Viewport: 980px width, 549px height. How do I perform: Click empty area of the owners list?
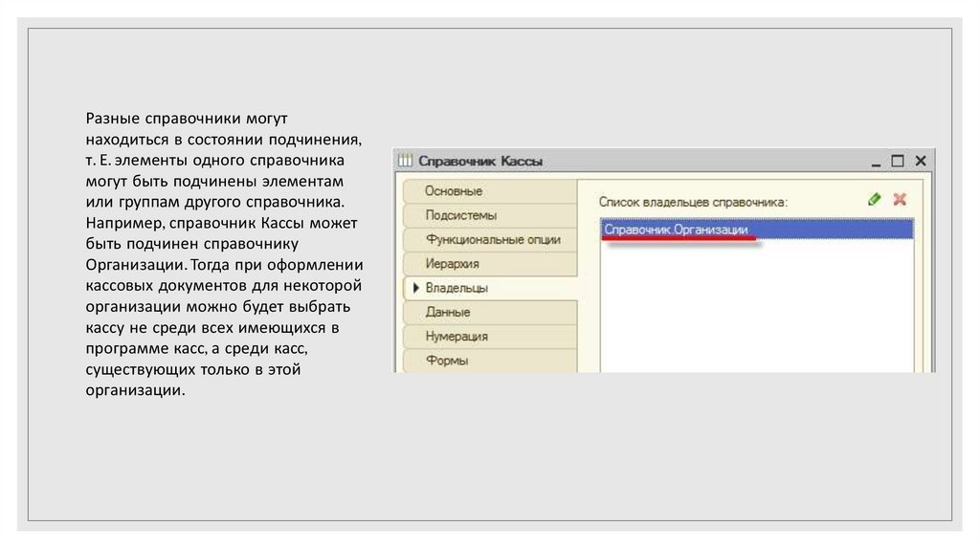click(x=756, y=306)
